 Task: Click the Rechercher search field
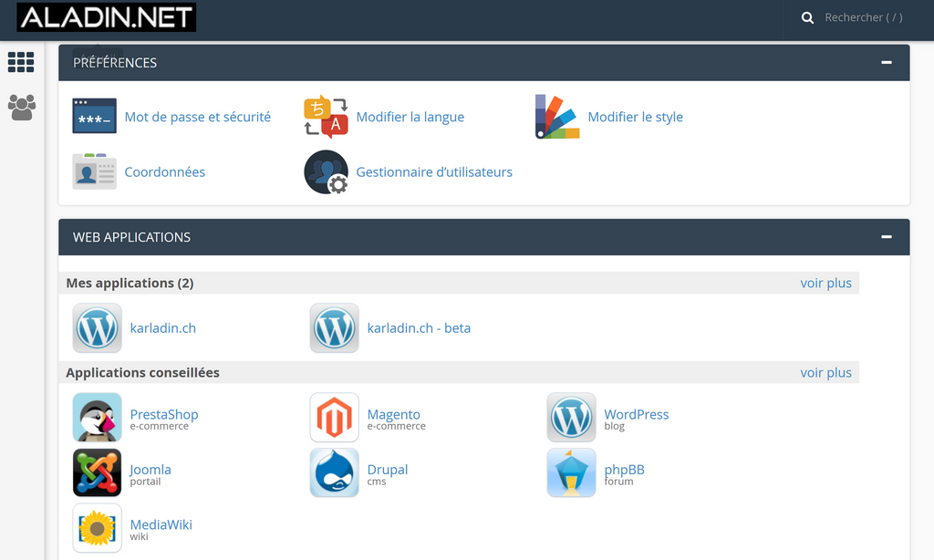pyautogui.click(x=863, y=17)
